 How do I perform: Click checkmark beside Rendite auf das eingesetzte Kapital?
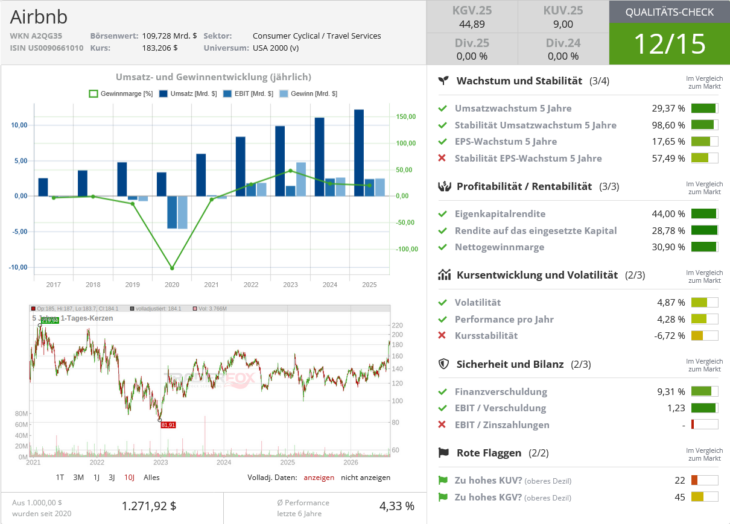point(442,231)
